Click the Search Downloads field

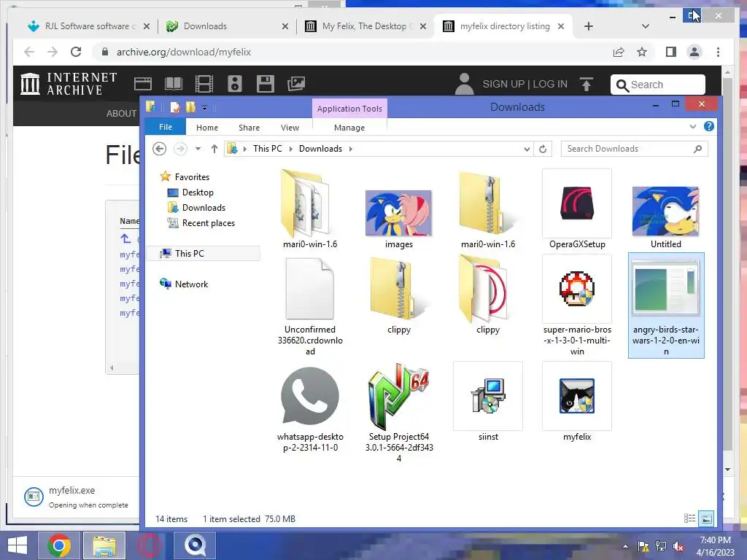(x=635, y=149)
